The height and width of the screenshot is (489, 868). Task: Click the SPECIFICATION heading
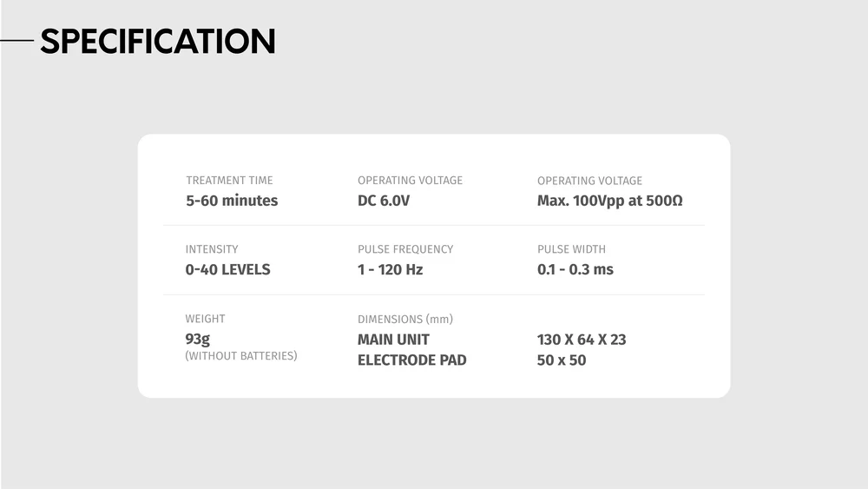point(158,41)
